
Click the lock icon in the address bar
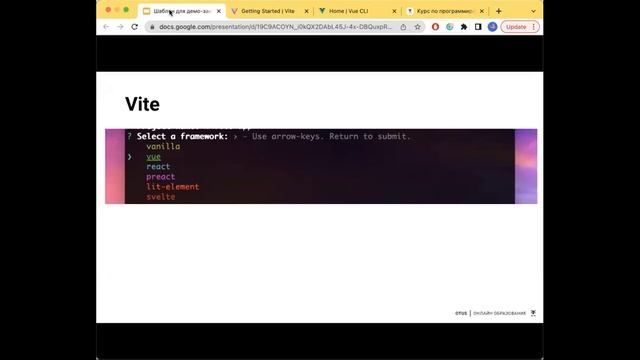152,27
